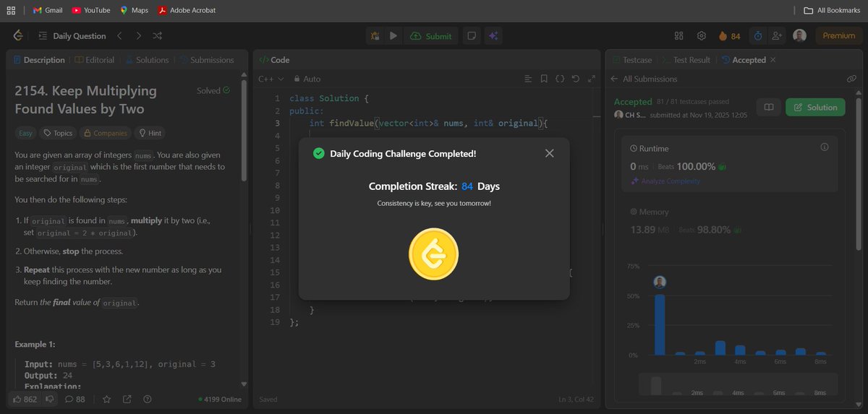Dislike the problem thumbs-down
The image size is (868, 414).
[x=50, y=399]
